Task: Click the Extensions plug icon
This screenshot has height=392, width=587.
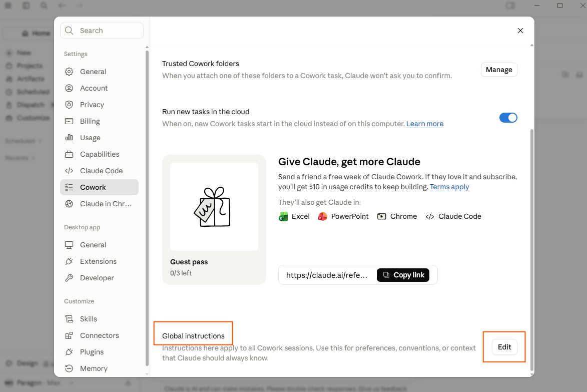Action: 69,261
